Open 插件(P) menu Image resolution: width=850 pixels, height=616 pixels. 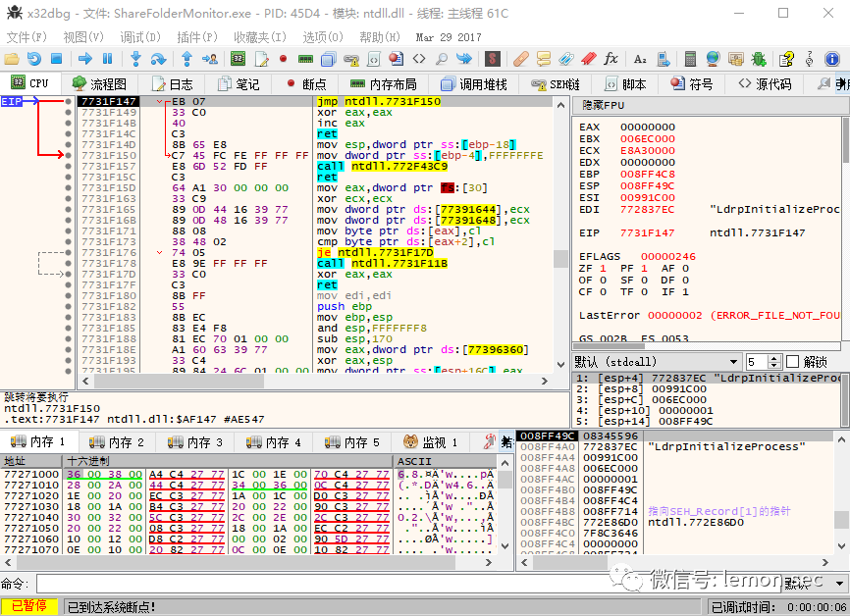(x=196, y=37)
